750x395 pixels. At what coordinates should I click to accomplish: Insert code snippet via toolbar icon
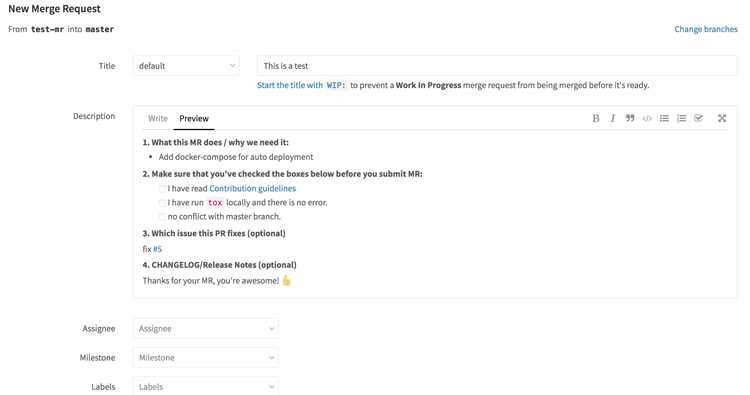(x=647, y=118)
